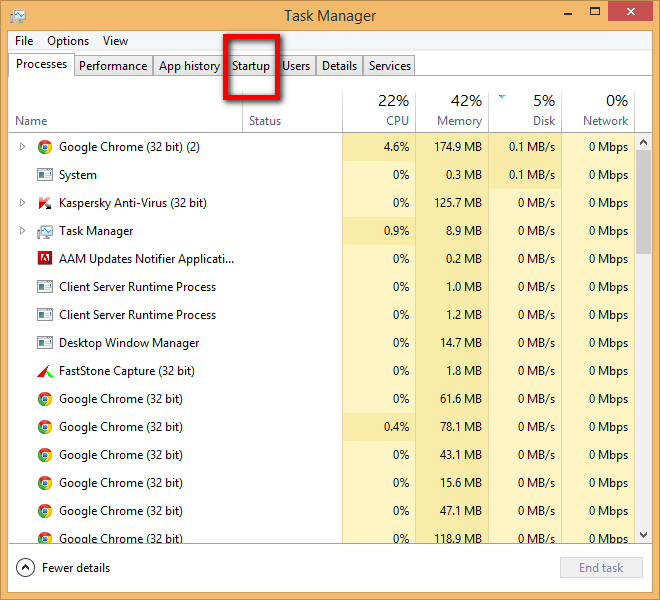The image size is (660, 600).
Task: Click the 4.6% CPU value
Action: (396, 147)
